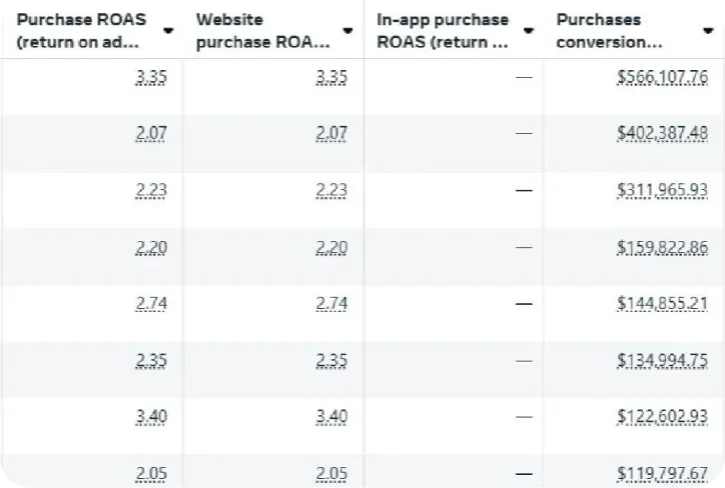Click Purchases conversion value header label
Screen dimensions: 725x488
(x=609, y=30)
